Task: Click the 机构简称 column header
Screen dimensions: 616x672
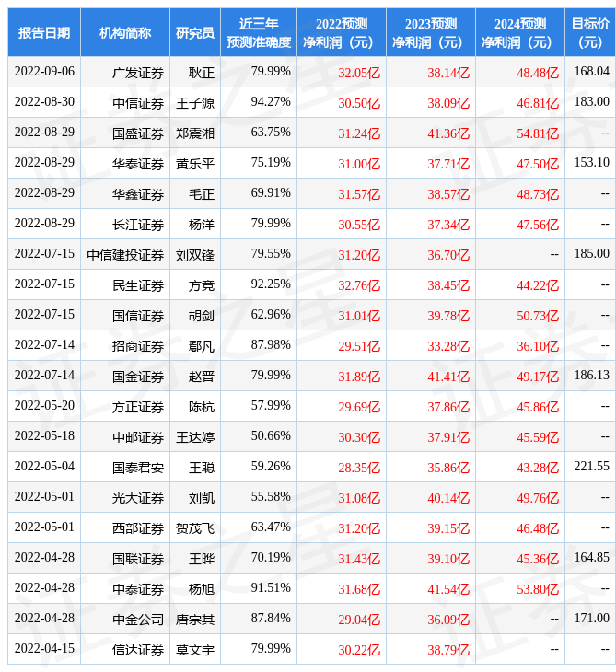Action: pos(125,32)
